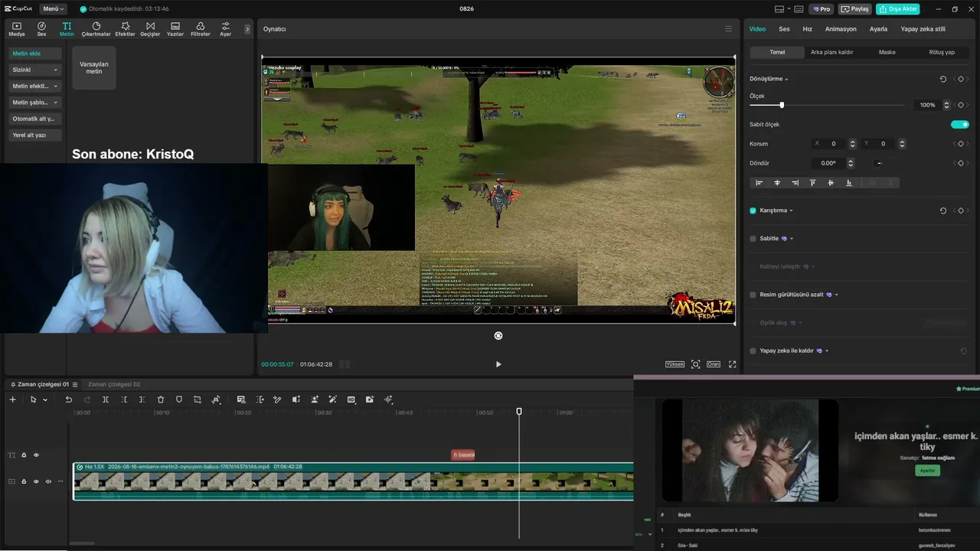980x551 pixels.
Task: Enable Resim gürültüsünü azalt checkbox
Action: coord(753,295)
